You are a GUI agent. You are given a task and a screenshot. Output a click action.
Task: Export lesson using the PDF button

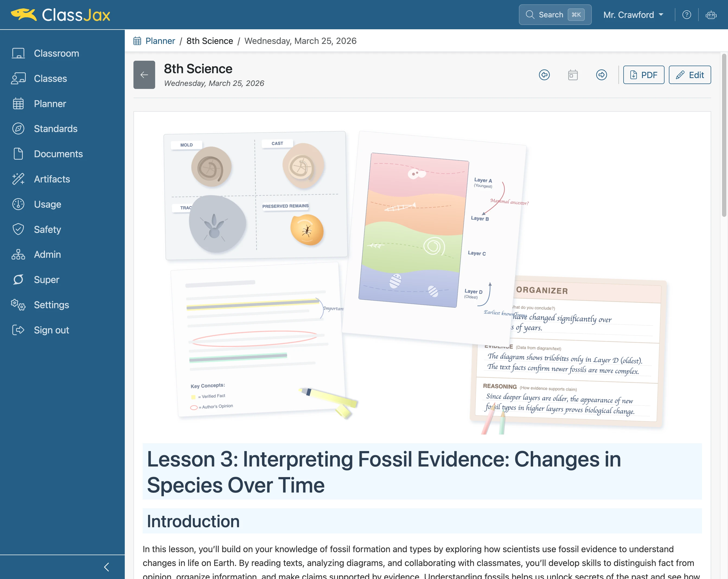click(644, 75)
